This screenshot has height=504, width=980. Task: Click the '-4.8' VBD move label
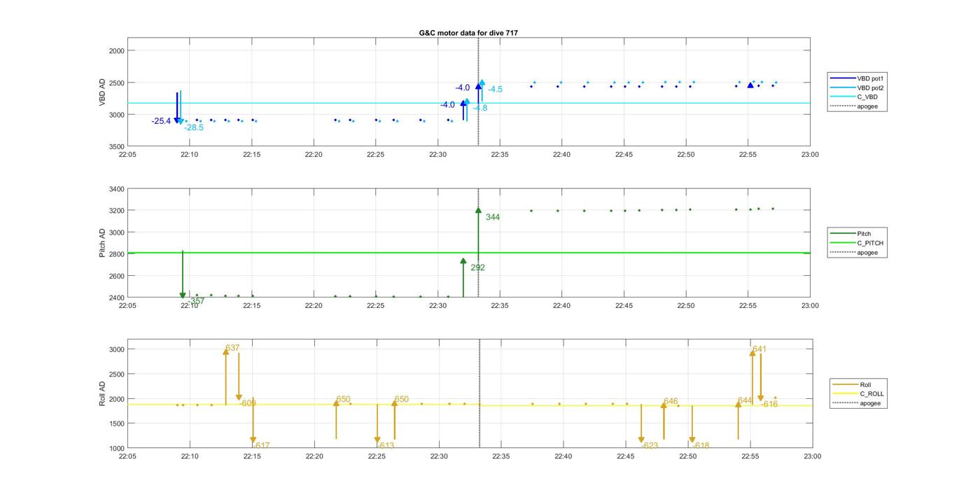point(480,108)
